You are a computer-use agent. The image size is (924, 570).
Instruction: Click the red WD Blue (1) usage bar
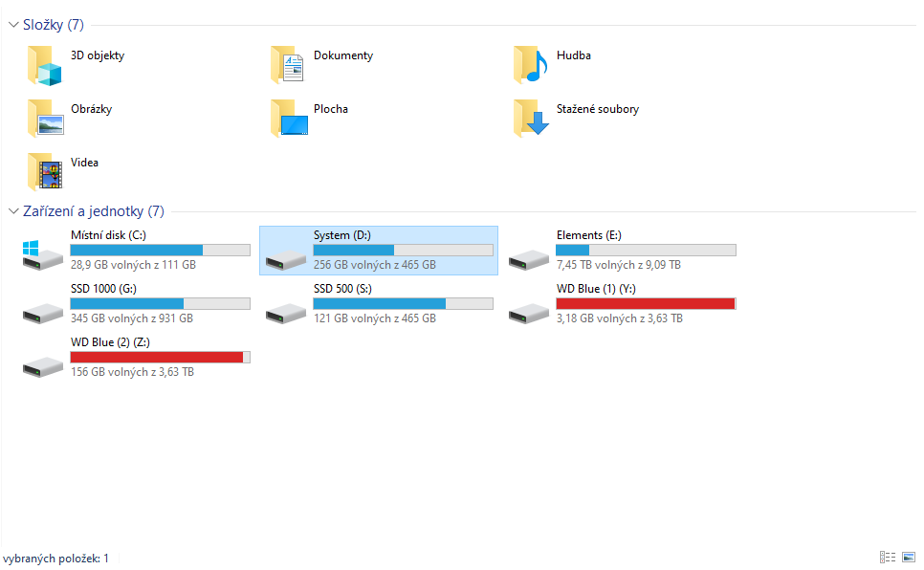pos(646,303)
